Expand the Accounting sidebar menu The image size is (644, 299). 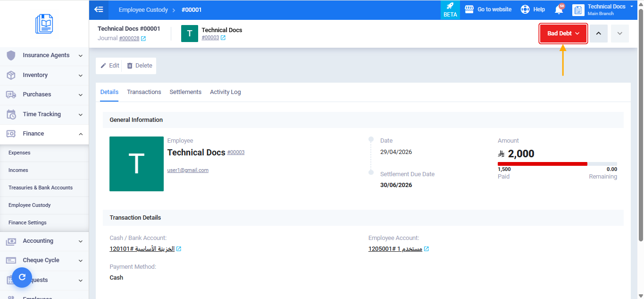click(44, 241)
